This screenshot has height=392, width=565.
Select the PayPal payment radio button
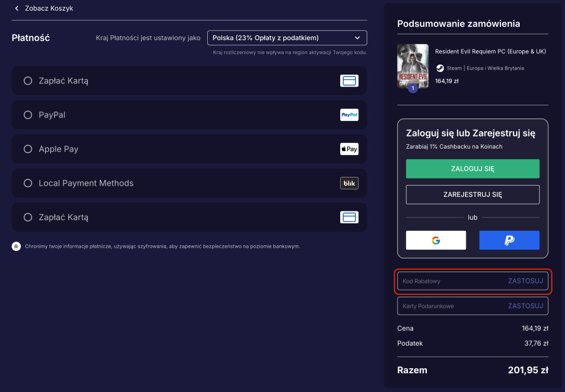click(28, 115)
